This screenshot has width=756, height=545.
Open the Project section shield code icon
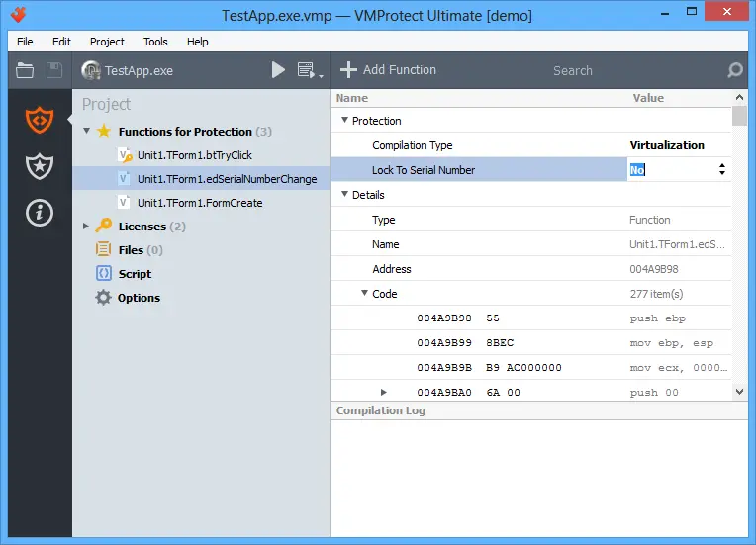point(40,120)
